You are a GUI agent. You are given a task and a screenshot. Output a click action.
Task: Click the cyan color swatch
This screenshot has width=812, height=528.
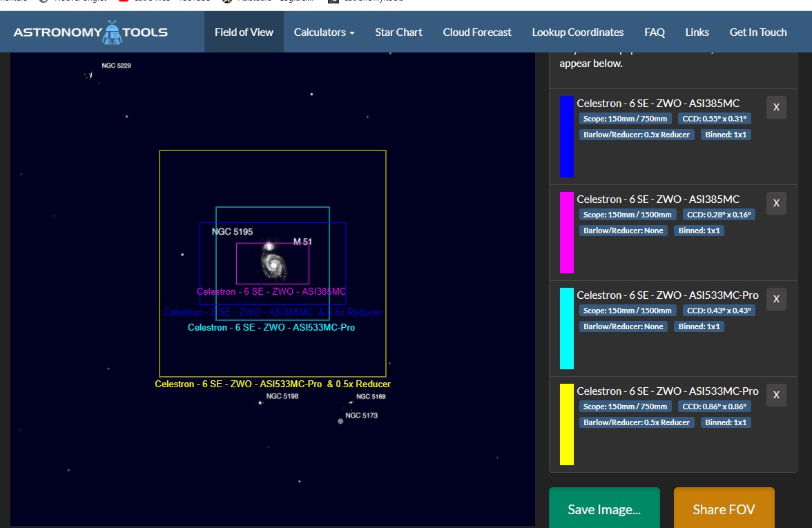[566, 329]
